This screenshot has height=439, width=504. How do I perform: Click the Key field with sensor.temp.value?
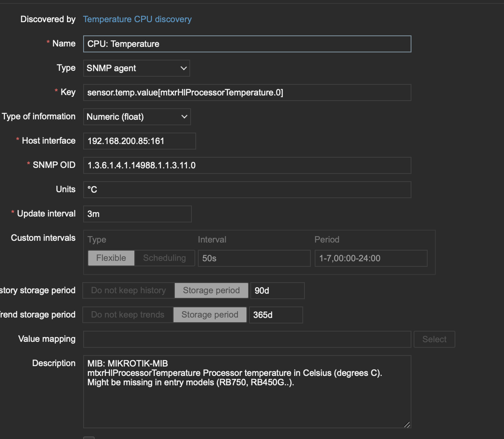247,92
